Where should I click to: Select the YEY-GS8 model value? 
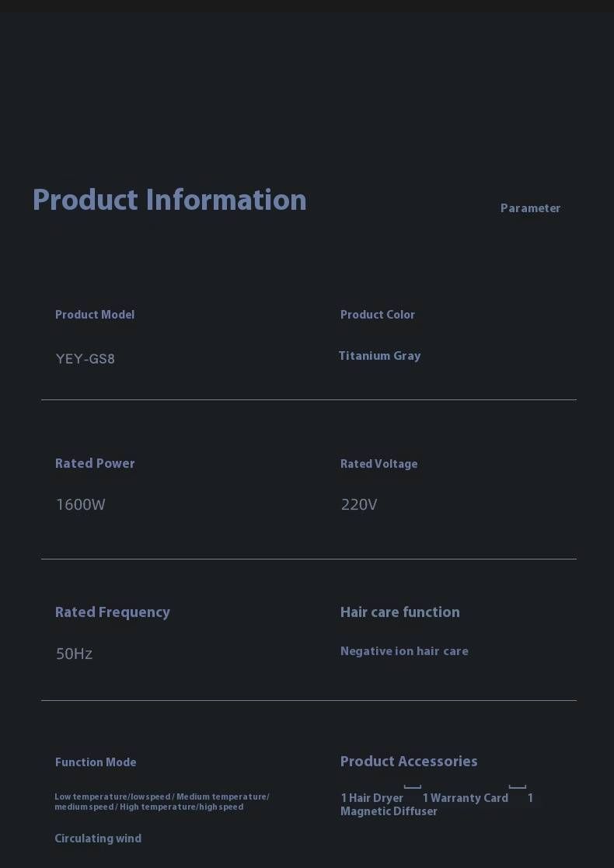tap(85, 359)
